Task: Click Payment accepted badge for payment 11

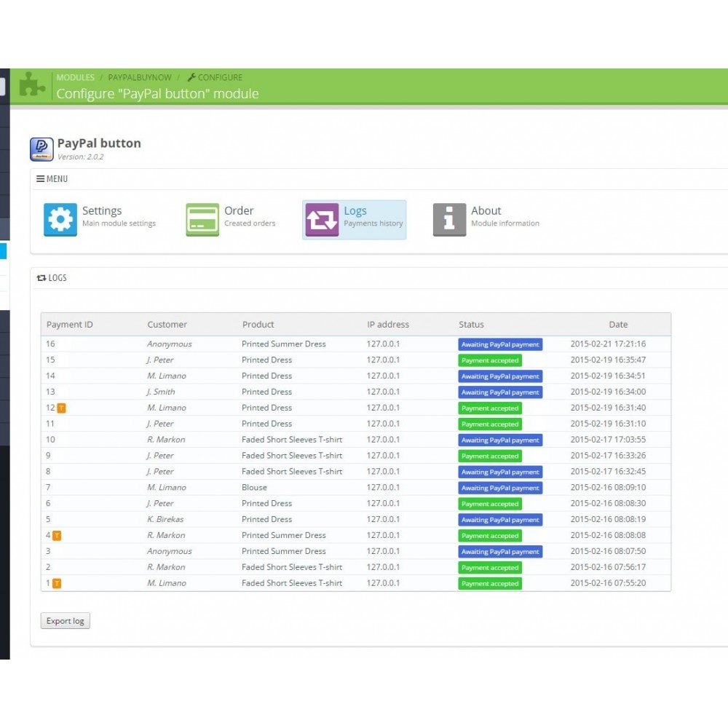Action: click(x=490, y=424)
